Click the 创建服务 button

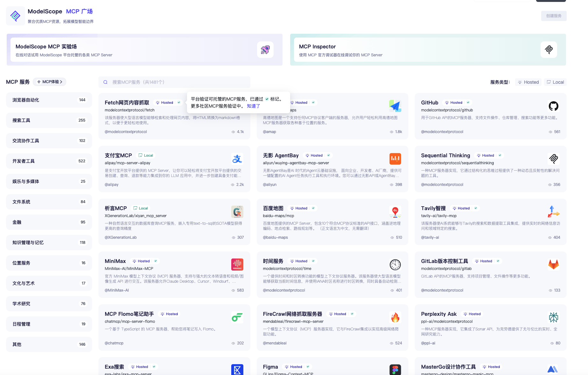point(554,16)
